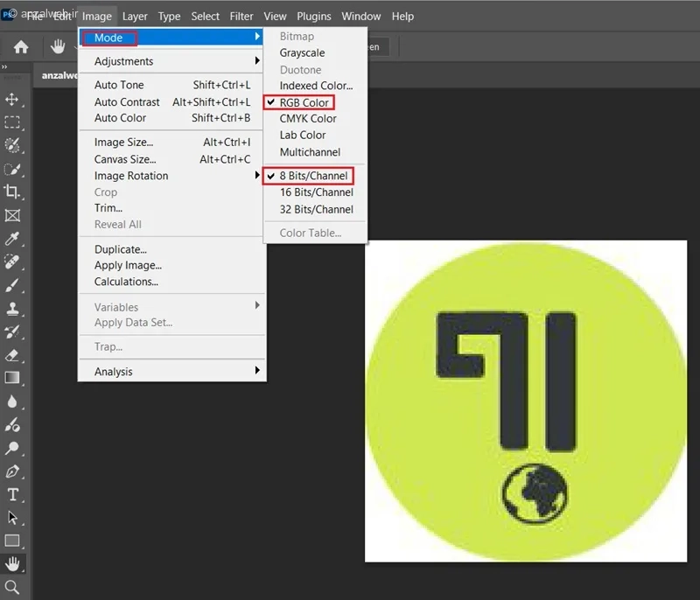Select the Crop tool
This screenshot has height=600, width=700.
point(12,192)
